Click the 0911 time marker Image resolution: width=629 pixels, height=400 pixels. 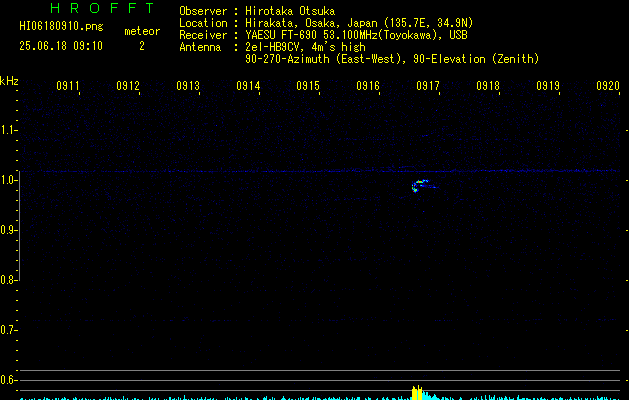[68, 86]
